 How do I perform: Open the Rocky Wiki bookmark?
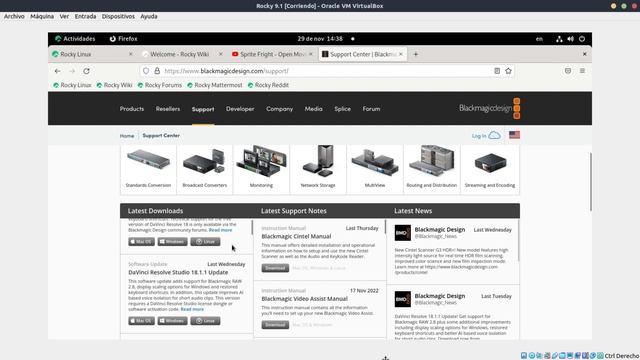tap(114, 85)
